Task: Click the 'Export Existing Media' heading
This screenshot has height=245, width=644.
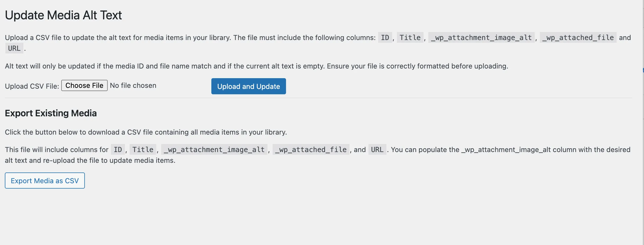Action: pyautogui.click(x=51, y=113)
